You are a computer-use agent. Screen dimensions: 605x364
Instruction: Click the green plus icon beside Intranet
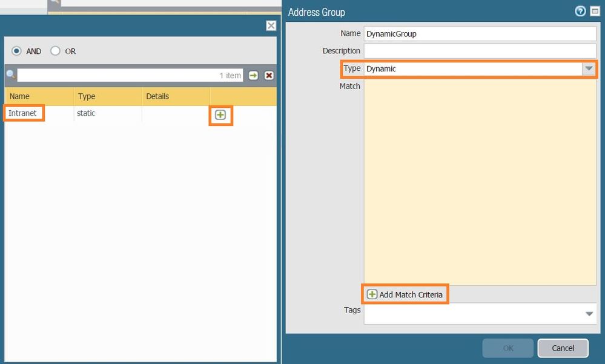[220, 115]
